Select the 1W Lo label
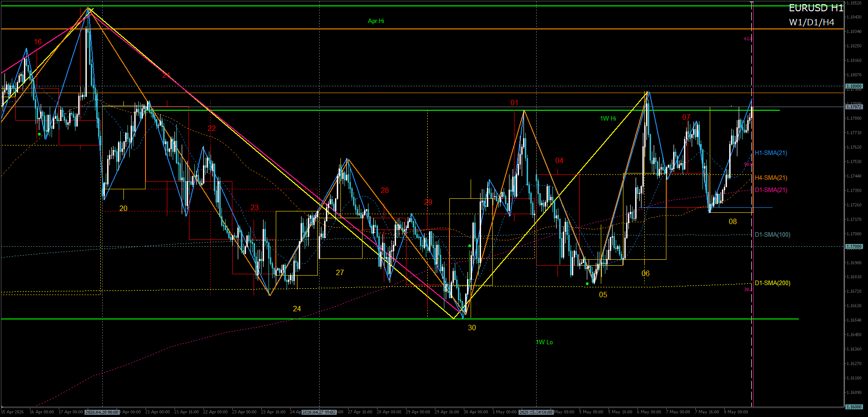The width and height of the screenshot is (868, 417). [x=545, y=342]
